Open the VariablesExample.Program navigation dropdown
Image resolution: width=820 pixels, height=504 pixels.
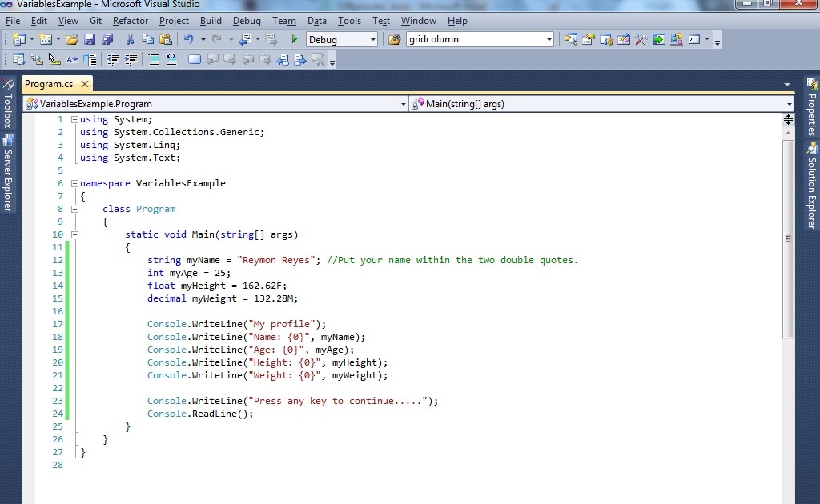click(x=403, y=103)
